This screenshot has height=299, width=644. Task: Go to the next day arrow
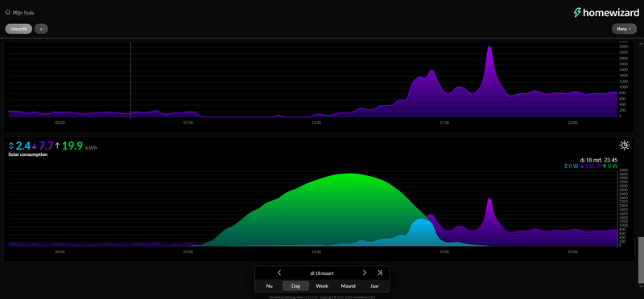(x=365, y=272)
